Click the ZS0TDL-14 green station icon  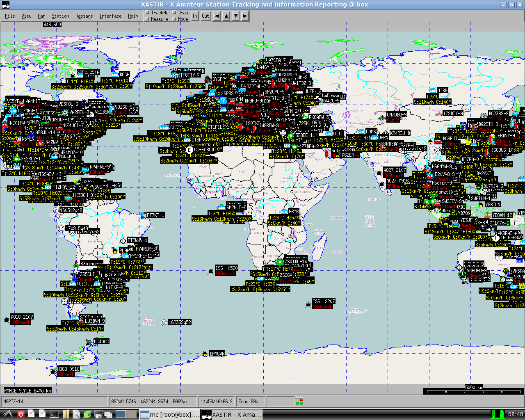pos(280,262)
